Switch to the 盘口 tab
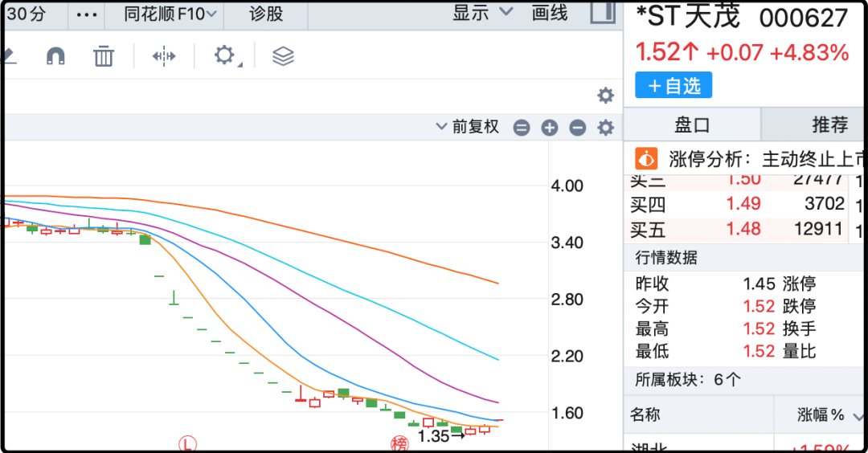This screenshot has height=453, width=868. coord(692,124)
